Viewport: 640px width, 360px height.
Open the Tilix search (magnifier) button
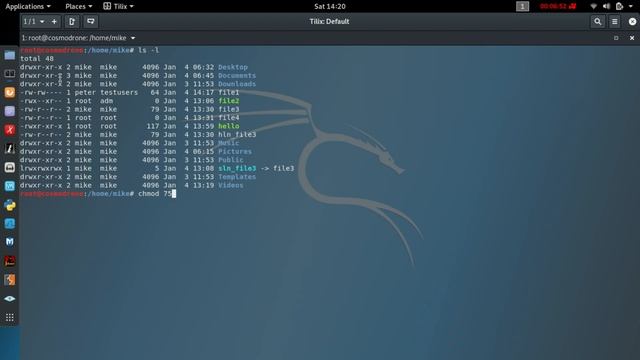pos(598,22)
